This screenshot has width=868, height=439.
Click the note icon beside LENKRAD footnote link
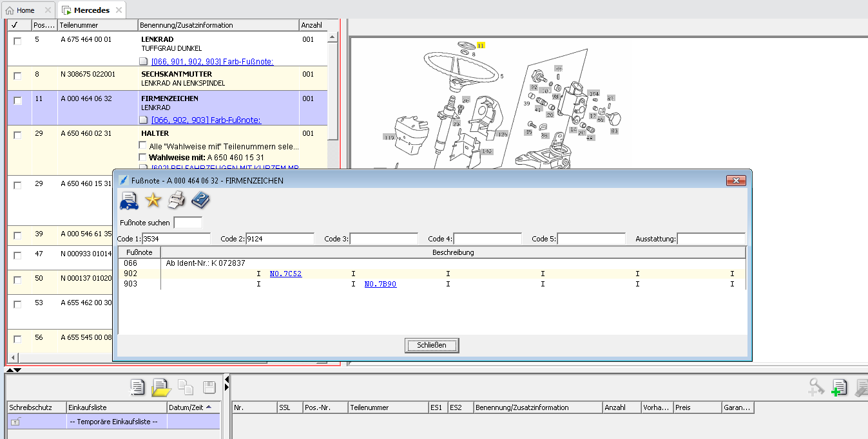tap(144, 62)
